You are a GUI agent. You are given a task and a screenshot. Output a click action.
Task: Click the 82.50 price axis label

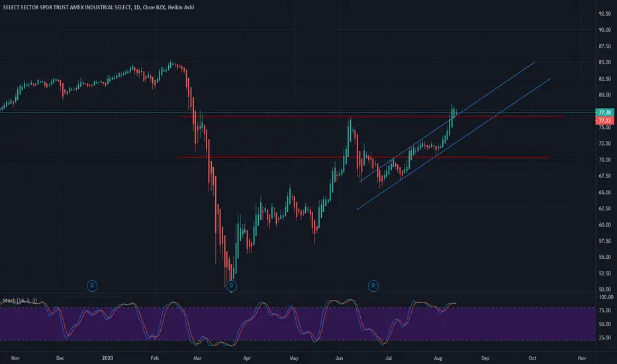click(x=604, y=79)
